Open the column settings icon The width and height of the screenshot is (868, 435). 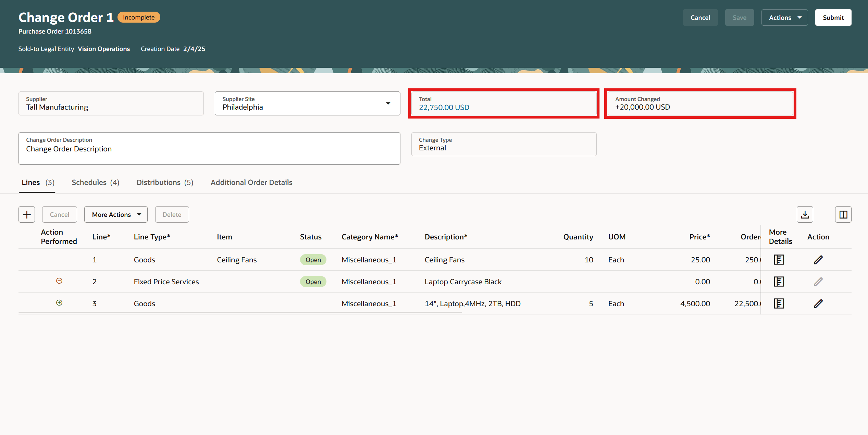click(843, 214)
